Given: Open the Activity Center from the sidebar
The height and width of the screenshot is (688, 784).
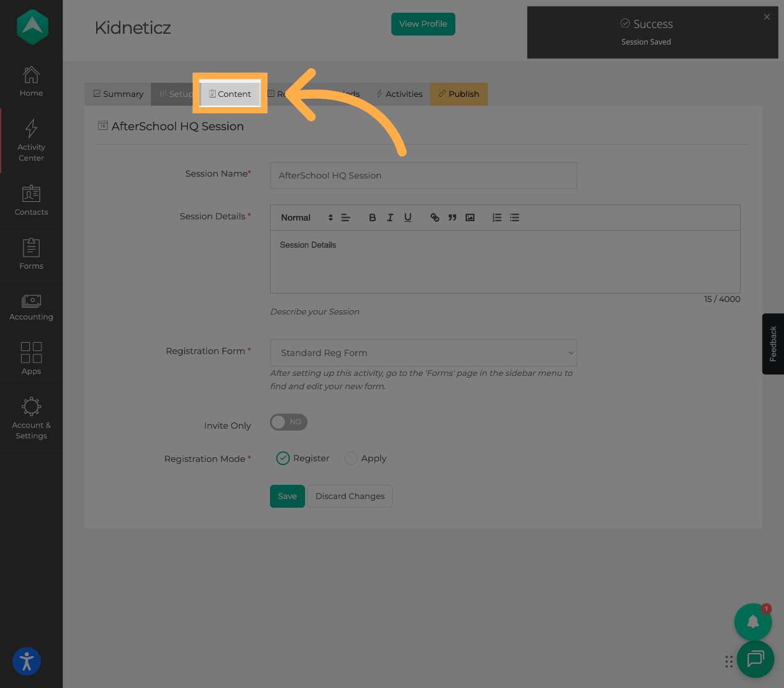Looking at the screenshot, I should pos(31,140).
